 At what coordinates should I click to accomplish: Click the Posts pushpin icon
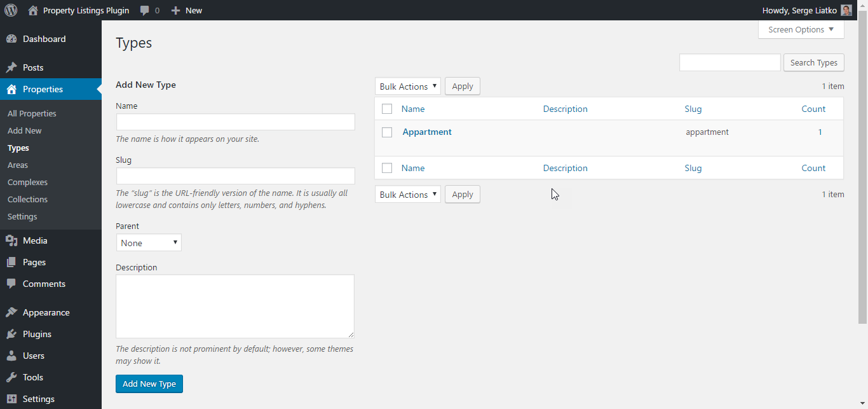coord(11,67)
